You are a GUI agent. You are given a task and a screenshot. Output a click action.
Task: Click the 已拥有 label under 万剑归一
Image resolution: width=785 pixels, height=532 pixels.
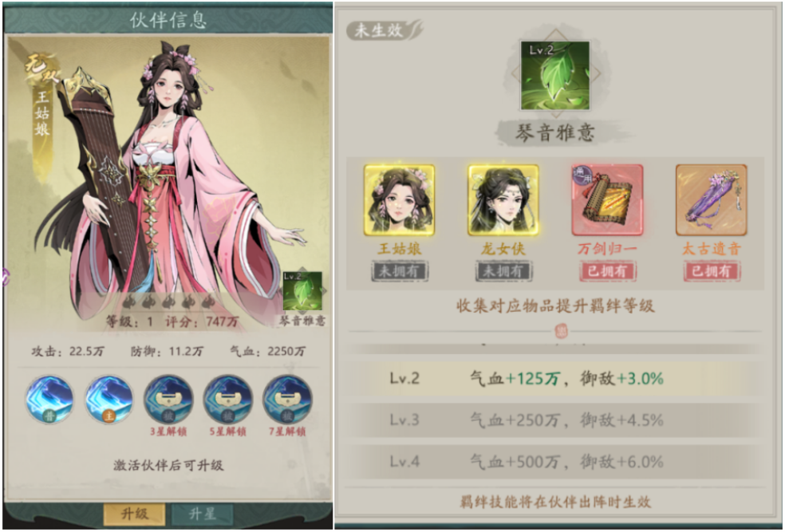click(x=608, y=271)
